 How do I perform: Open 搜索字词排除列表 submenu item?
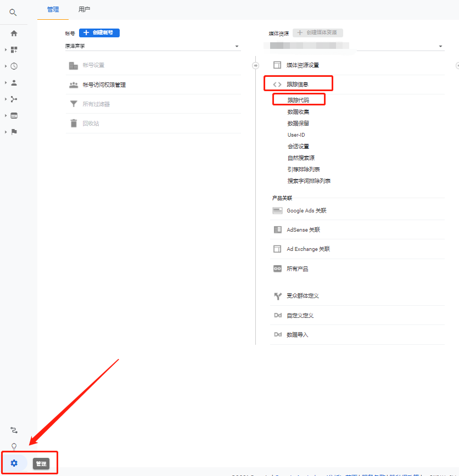(x=309, y=181)
